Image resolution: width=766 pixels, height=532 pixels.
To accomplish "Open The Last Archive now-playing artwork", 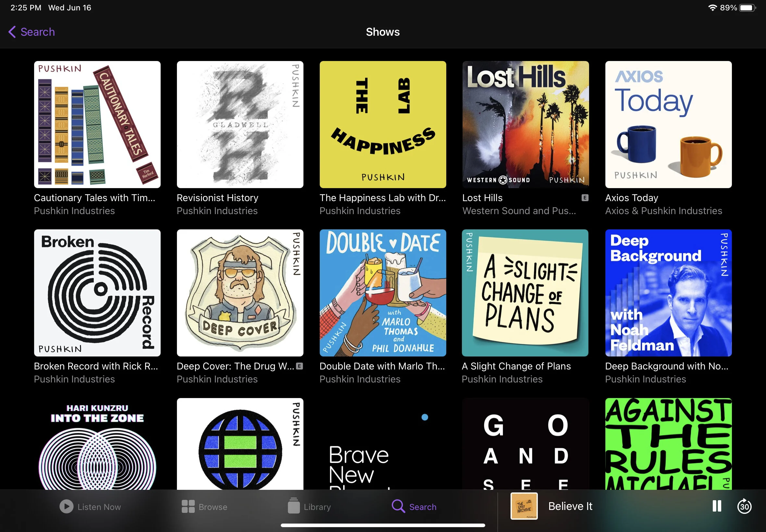I will click(x=524, y=506).
